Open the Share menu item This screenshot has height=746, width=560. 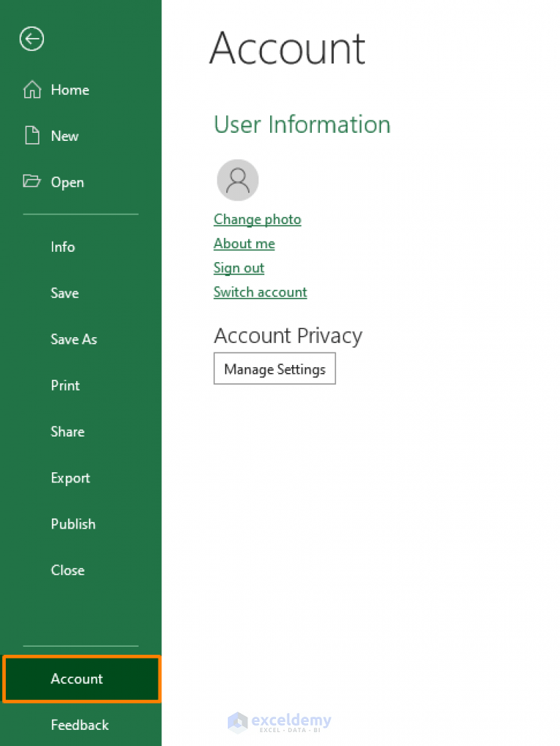(67, 431)
